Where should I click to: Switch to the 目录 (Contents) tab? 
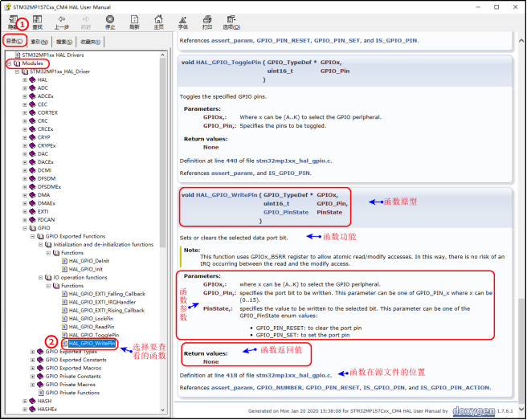(x=14, y=41)
